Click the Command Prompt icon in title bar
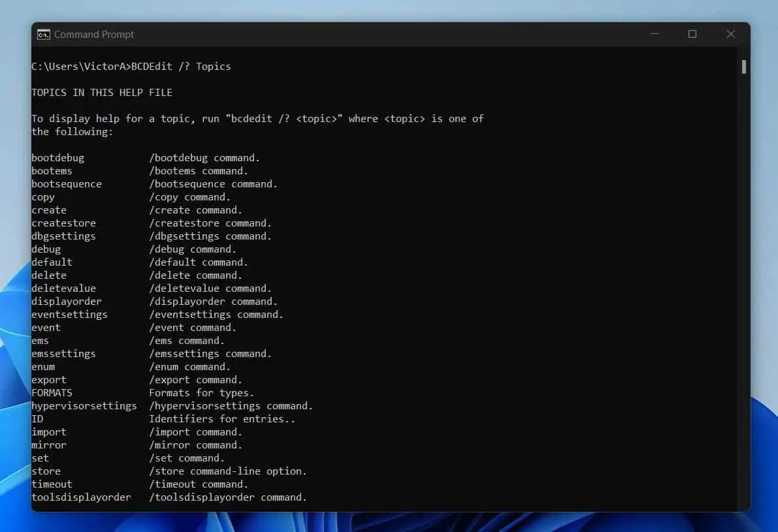This screenshot has height=532, width=778. pos(44,34)
